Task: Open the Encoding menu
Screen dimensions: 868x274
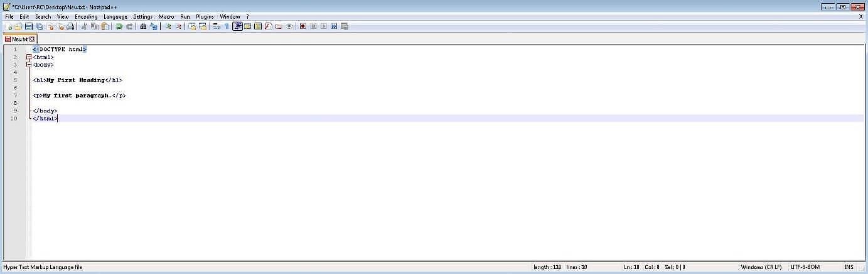Action: click(x=86, y=17)
